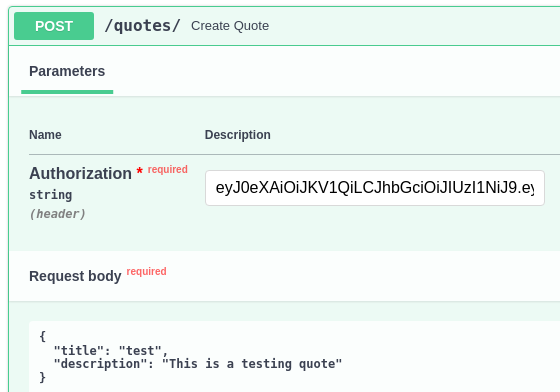
Task: Select the Authorization parameter name label
Action: pyautogui.click(x=80, y=174)
